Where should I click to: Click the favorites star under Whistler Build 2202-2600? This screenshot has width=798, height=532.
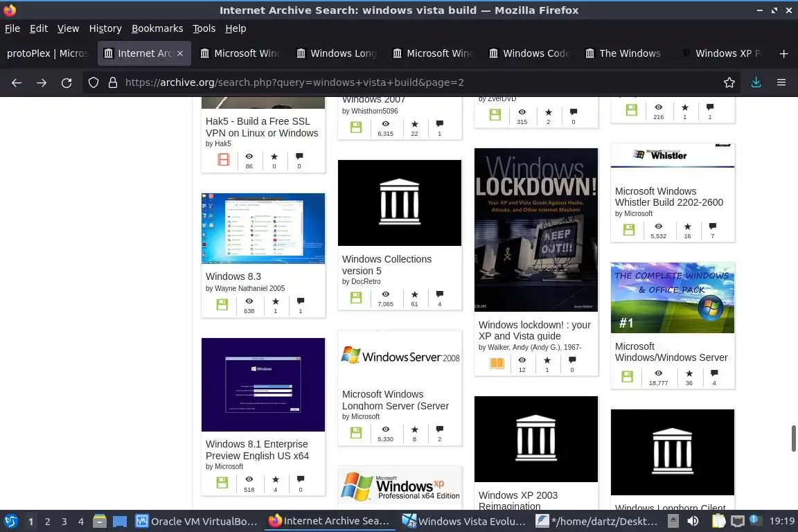[688, 227]
